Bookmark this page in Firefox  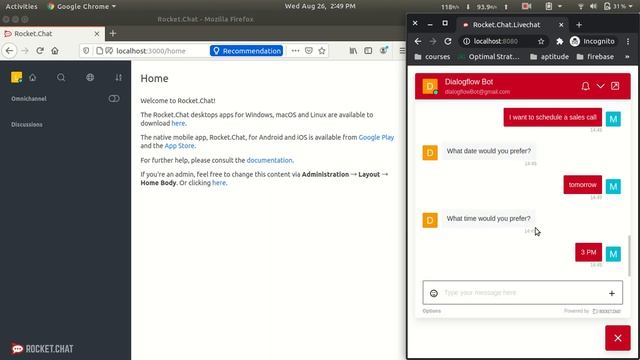pos(322,51)
